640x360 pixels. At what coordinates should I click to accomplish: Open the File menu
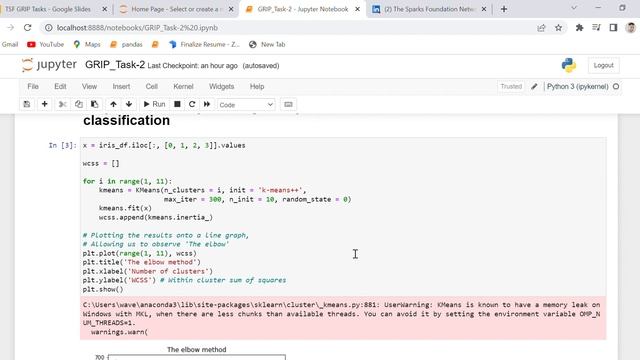(33, 87)
